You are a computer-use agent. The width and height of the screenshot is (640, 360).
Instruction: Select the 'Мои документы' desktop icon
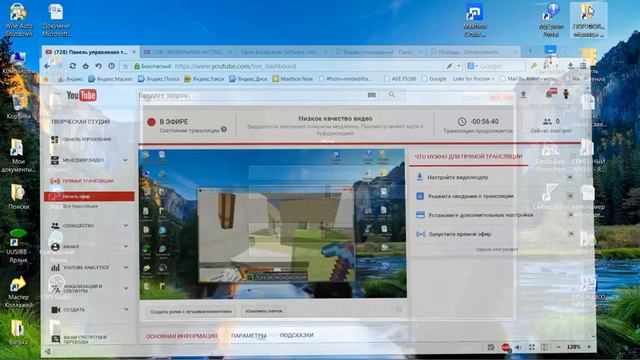point(18,156)
